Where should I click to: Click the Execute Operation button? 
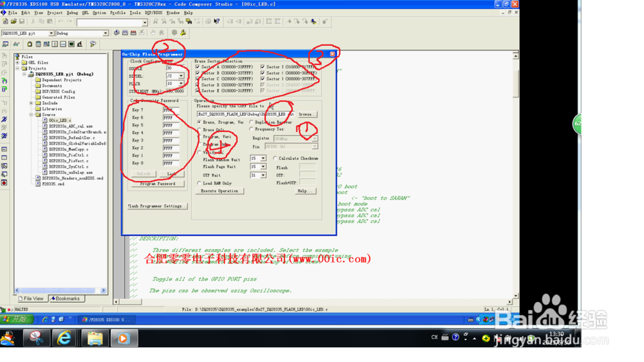(220, 191)
